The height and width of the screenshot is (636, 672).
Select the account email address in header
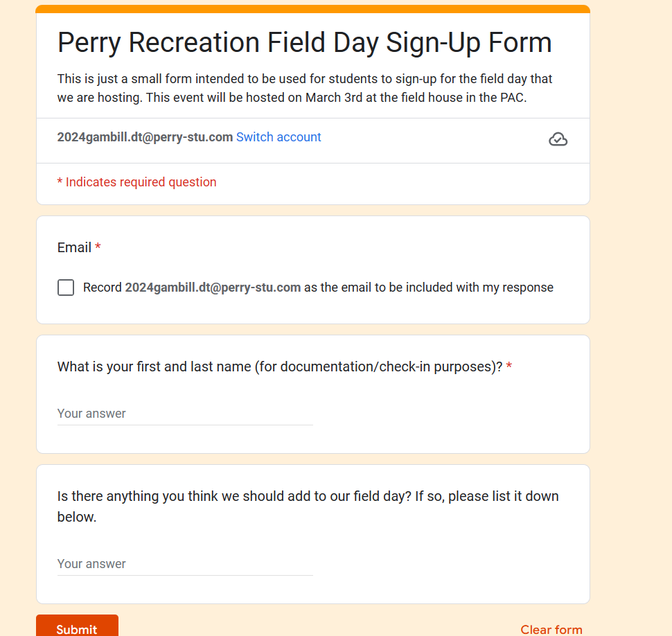145,137
